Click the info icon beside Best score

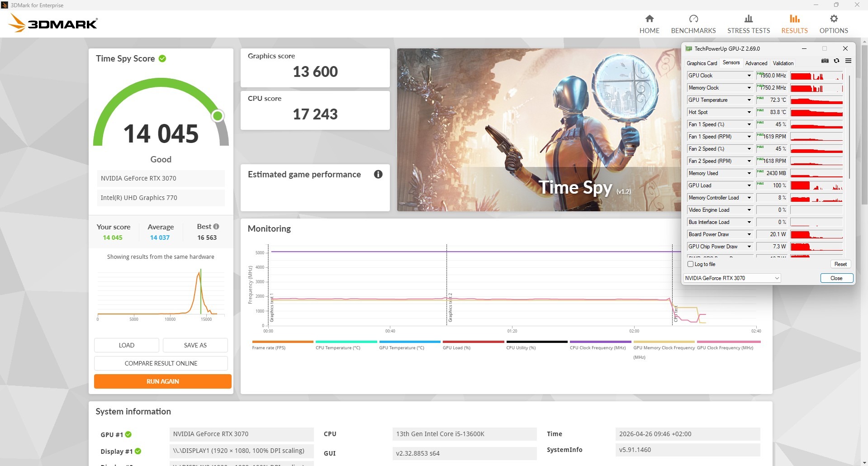(216, 227)
